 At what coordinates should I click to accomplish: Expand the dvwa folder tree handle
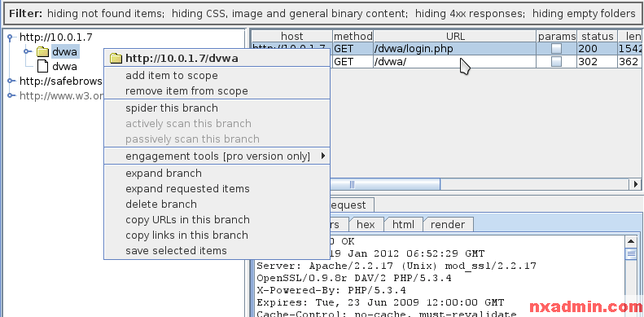pos(28,52)
